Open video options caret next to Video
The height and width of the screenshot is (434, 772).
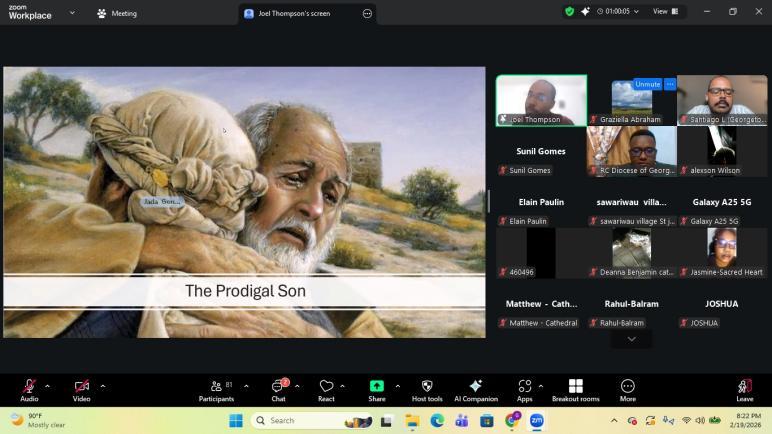click(x=103, y=386)
